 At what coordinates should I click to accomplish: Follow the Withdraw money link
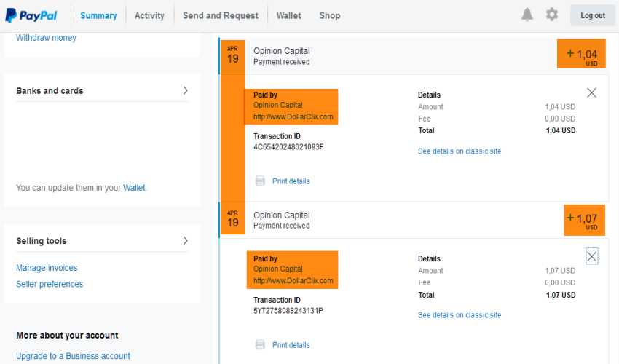point(46,38)
